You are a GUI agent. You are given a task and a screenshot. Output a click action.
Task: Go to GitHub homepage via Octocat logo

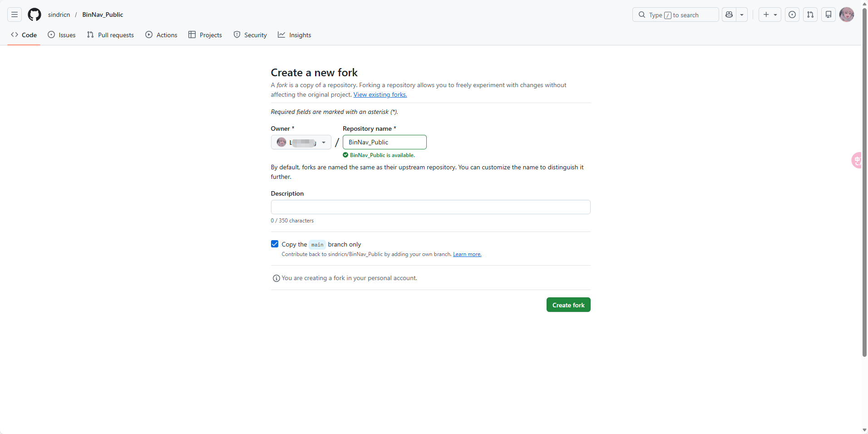[35, 15]
